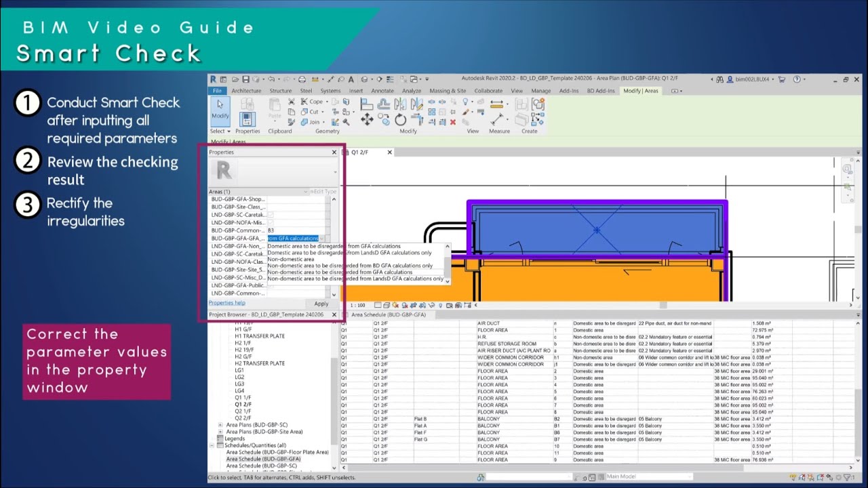This screenshot has height=488, width=868.
Task: Close the Properties palette
Action: pos(334,152)
